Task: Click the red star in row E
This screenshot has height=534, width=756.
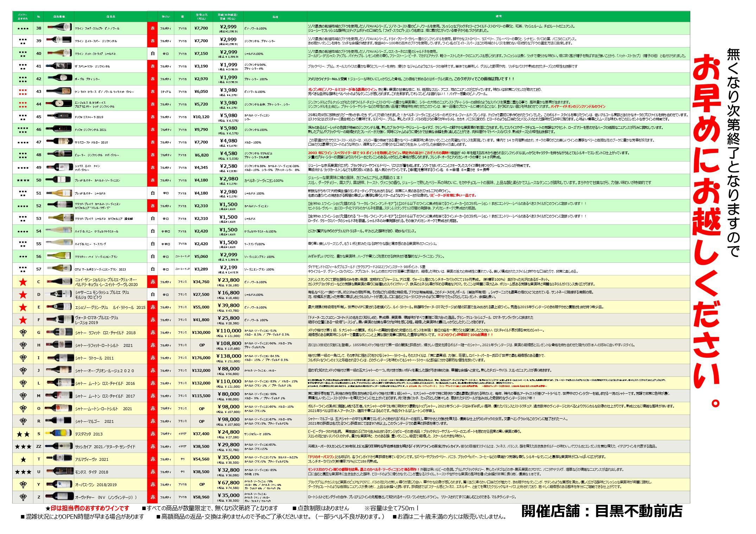Action: 23,307
